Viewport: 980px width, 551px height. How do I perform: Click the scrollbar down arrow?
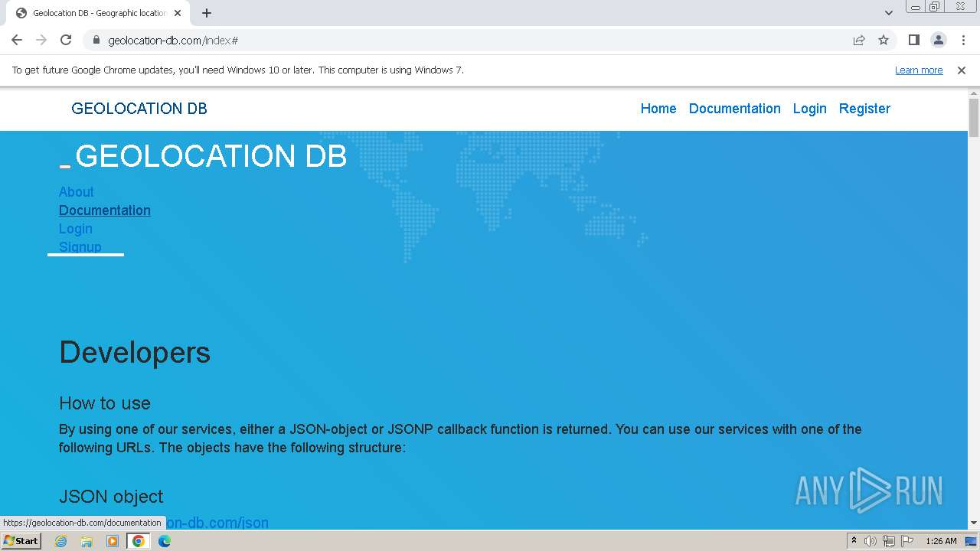tap(974, 523)
